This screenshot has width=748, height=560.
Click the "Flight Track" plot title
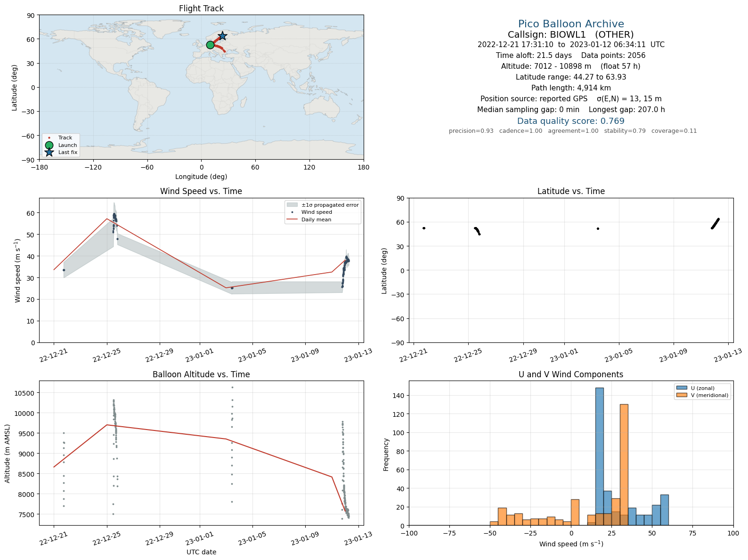click(201, 8)
